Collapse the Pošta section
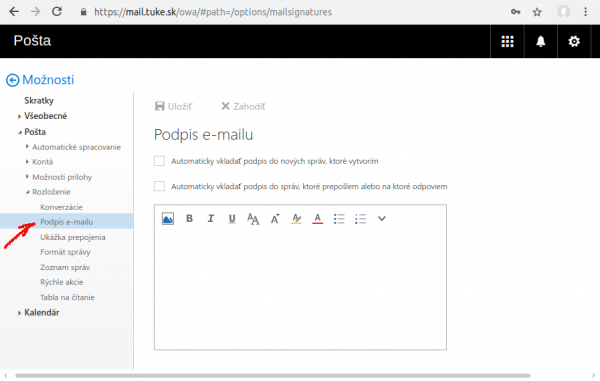Image resolution: width=600 pixels, height=381 pixels. click(19, 132)
